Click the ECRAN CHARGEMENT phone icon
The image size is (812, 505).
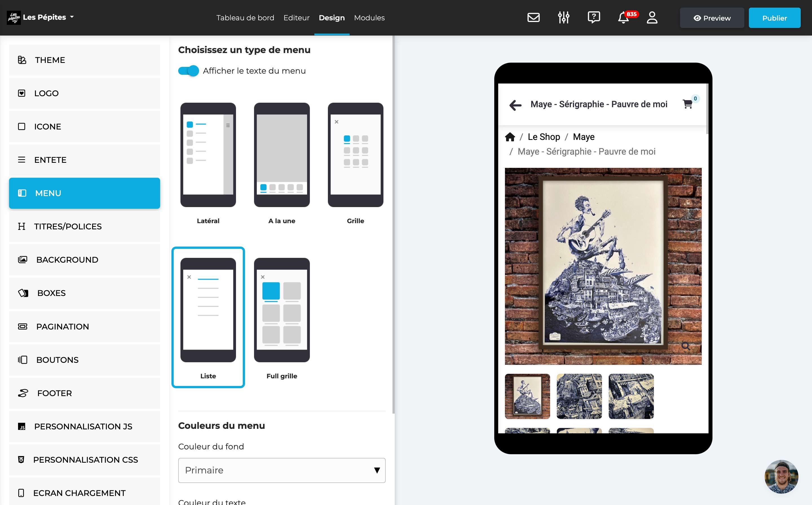21,493
